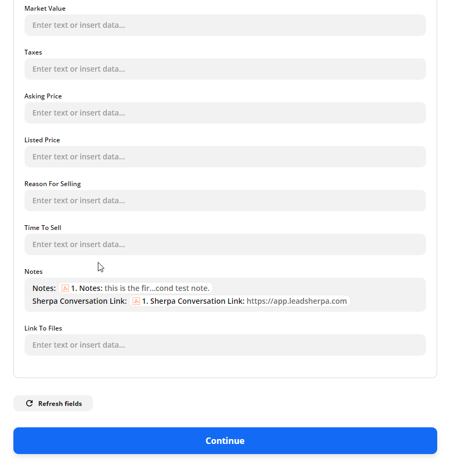457x476 pixels.
Task: Focus the Reason For Selling input
Action: coord(225,201)
